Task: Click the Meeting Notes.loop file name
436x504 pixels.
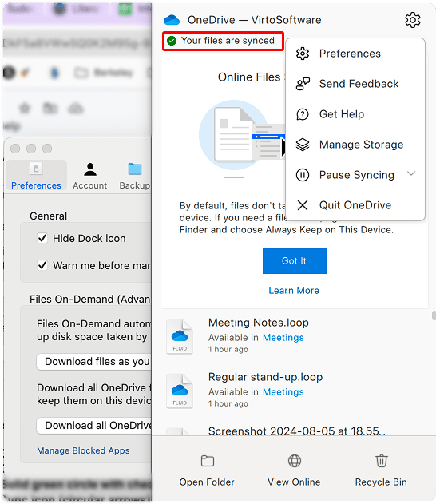Action: [259, 323]
